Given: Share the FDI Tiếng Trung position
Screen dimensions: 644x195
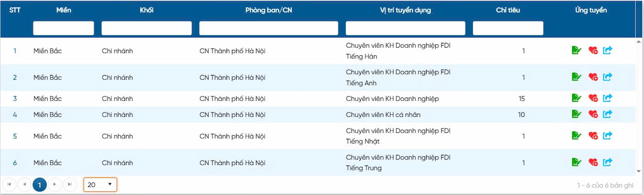Looking at the screenshot, I should [x=608, y=162].
